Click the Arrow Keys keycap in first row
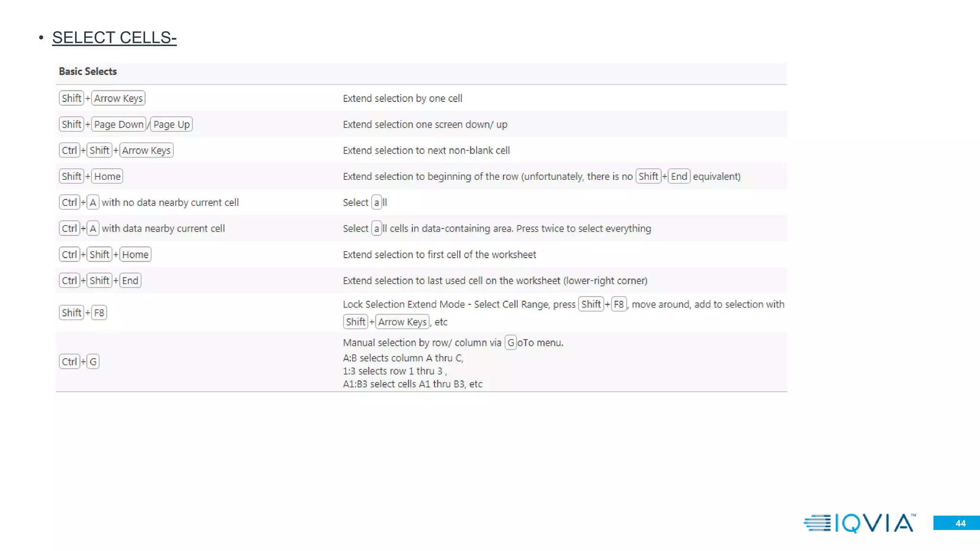This screenshot has height=551, width=980. pos(118,98)
